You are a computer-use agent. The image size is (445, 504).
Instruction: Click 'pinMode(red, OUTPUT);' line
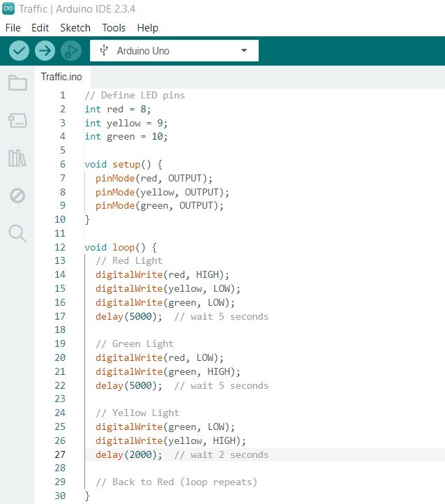153,178
